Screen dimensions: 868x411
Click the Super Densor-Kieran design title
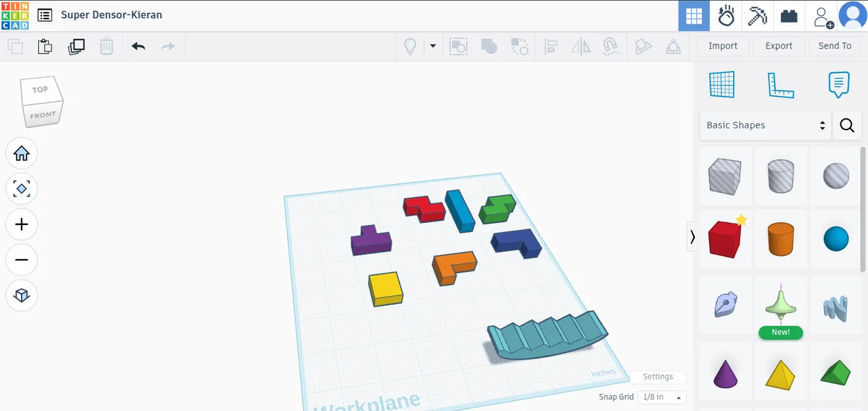111,15
